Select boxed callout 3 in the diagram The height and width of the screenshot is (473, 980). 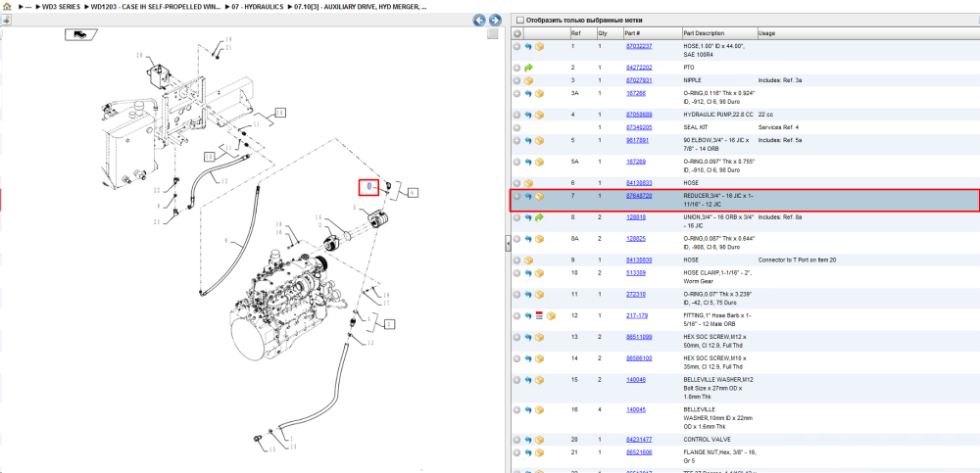click(x=389, y=324)
